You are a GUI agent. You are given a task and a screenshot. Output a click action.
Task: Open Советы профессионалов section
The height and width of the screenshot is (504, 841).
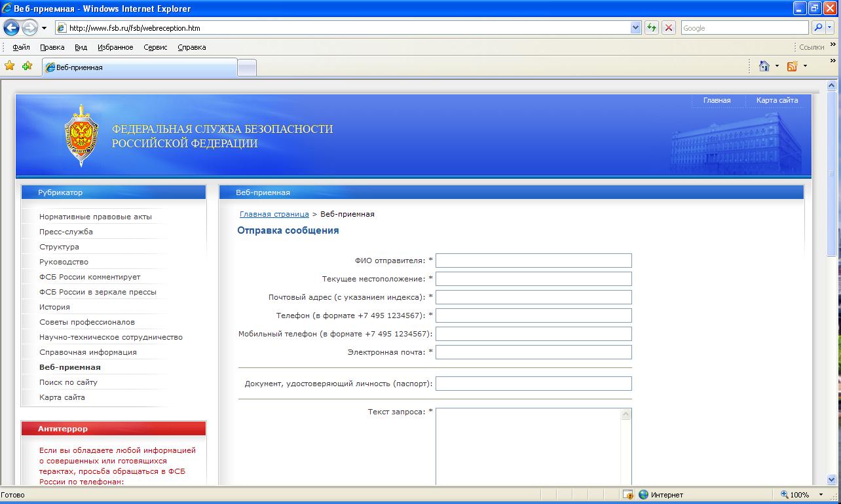click(x=86, y=322)
